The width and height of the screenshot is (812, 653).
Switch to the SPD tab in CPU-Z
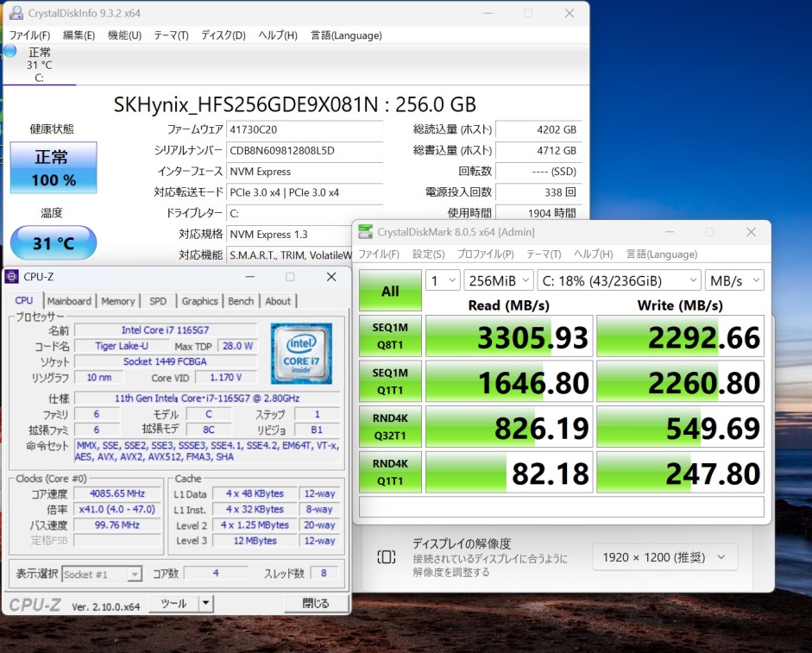point(158,301)
